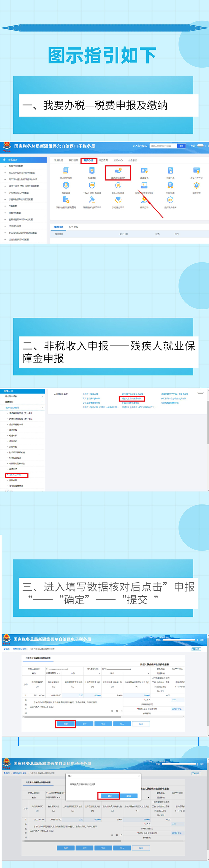This screenshot has width=209, height=868.
Task: Select 申报更正 in the sidebar tree
Action: [13, 441]
